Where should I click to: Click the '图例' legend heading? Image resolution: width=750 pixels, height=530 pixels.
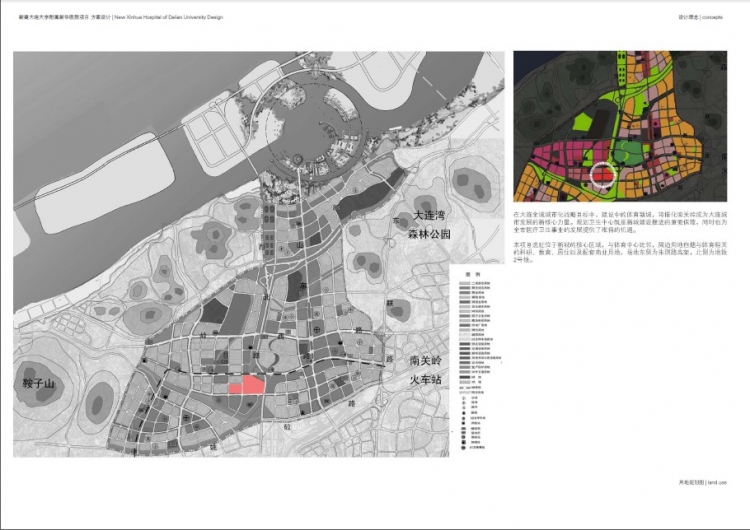point(472,275)
